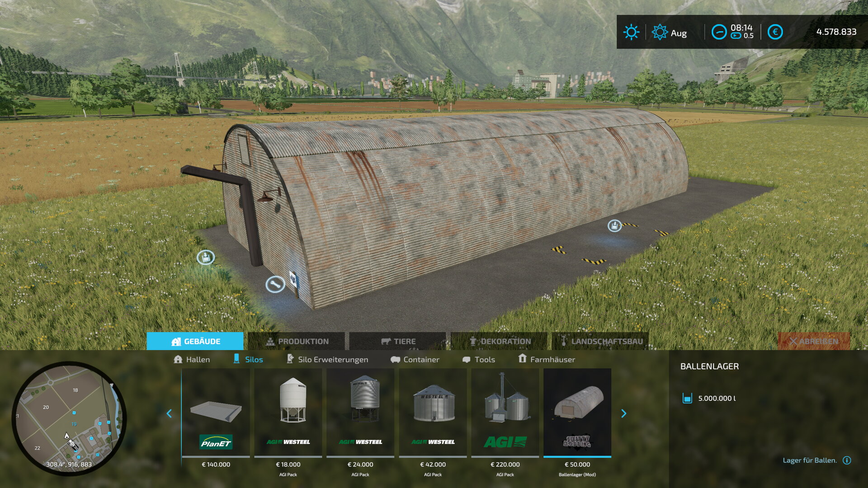Click the bale unload marker on the asphalt
The height and width of the screenshot is (488, 868).
[x=614, y=225]
